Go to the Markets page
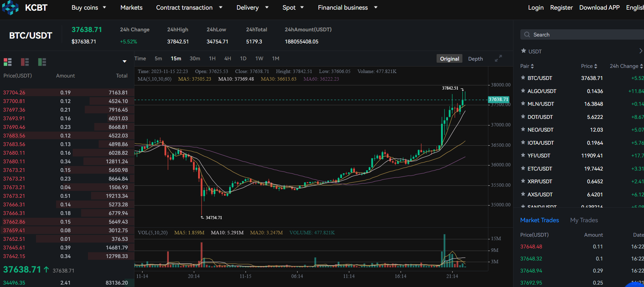 131,8
